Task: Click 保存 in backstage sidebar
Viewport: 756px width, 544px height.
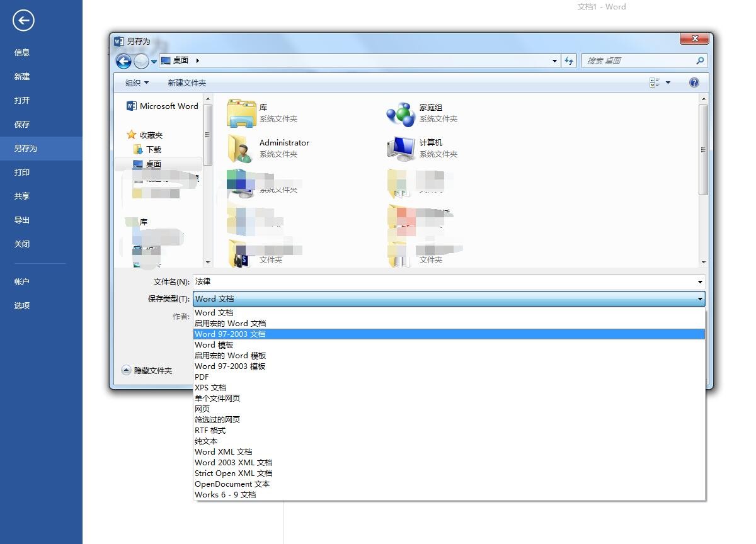Action: [x=41, y=124]
